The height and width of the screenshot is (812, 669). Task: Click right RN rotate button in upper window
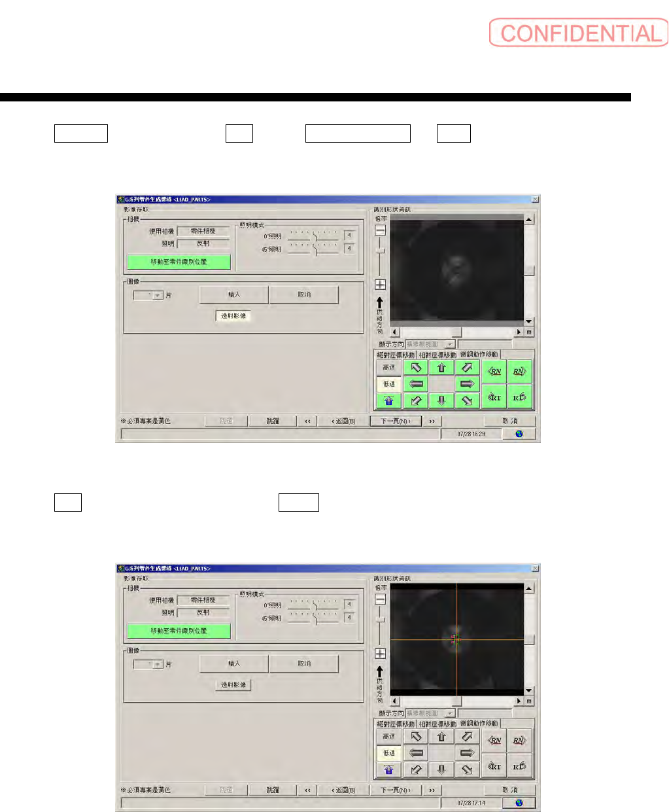click(x=519, y=372)
